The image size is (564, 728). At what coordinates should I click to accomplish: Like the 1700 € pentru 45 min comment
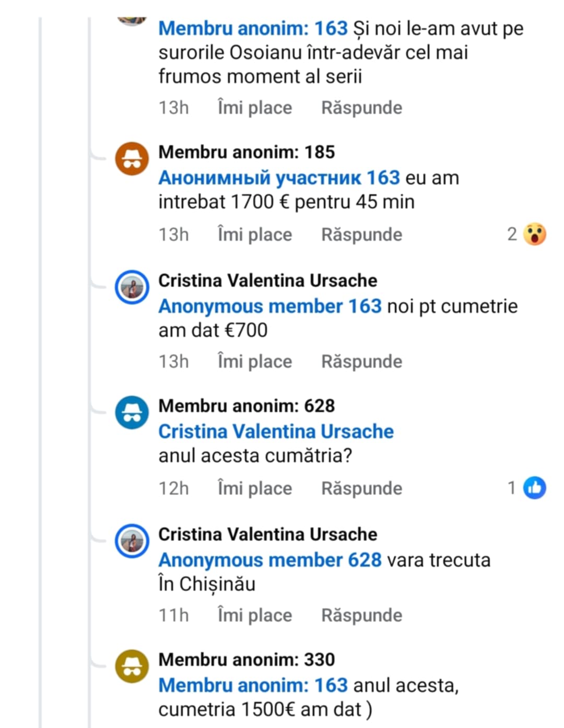pos(255,234)
